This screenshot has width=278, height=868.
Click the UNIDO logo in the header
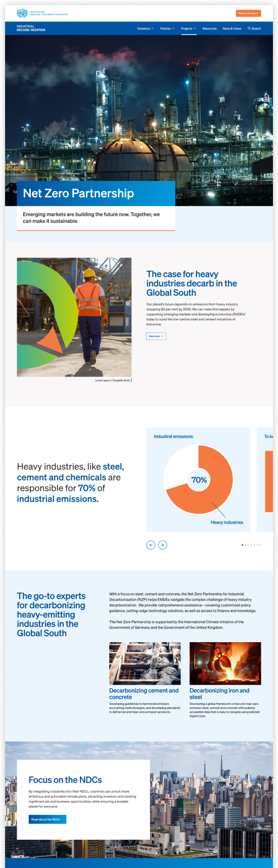click(42, 13)
